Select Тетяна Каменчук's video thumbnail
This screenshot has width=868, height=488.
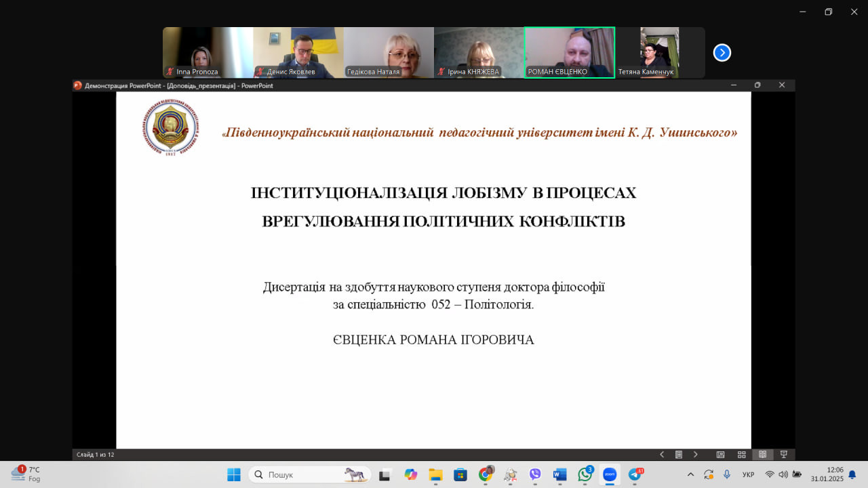coord(660,53)
